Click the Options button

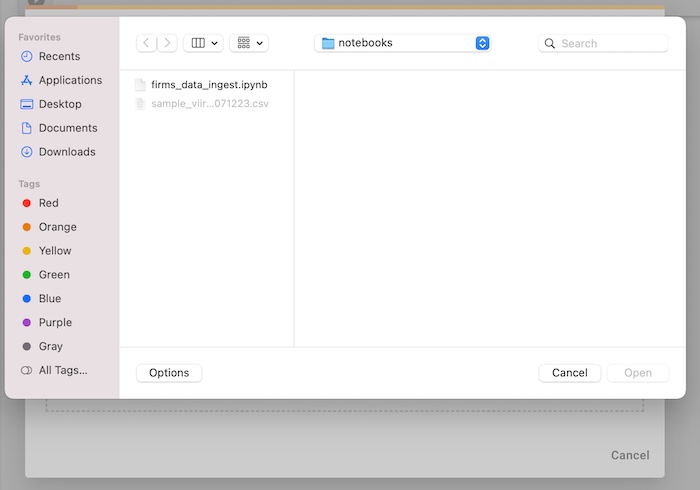point(169,373)
